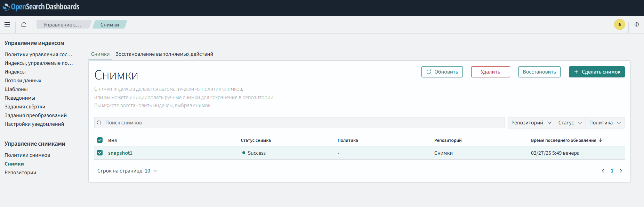The width and height of the screenshot is (644, 207).
Task: Uncheck the snapshot1 row checkbox
Action: tap(100, 153)
